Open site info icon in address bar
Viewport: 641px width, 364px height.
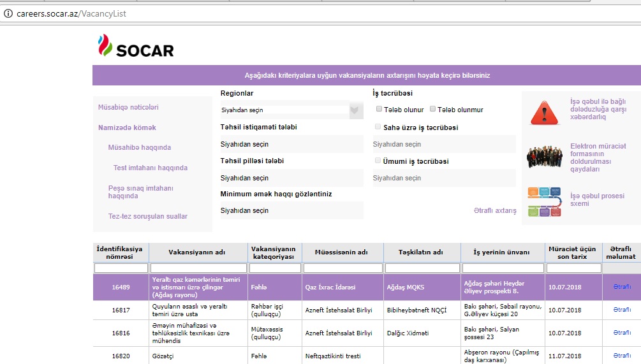8,13
